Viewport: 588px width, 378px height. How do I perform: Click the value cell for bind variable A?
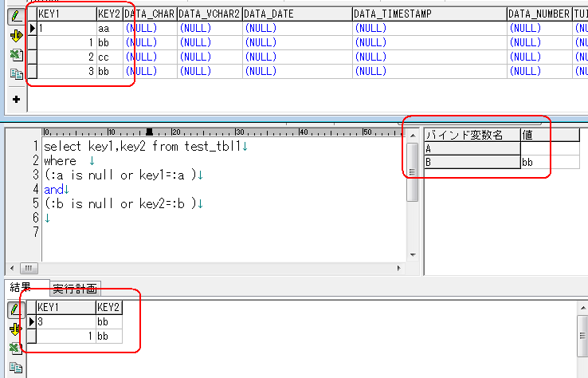(549, 148)
